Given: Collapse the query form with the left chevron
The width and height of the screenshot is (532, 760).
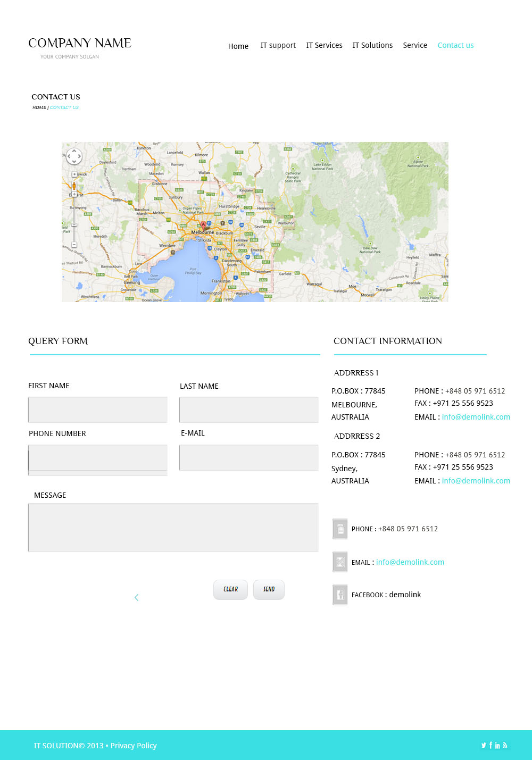Looking at the screenshot, I should click(137, 597).
